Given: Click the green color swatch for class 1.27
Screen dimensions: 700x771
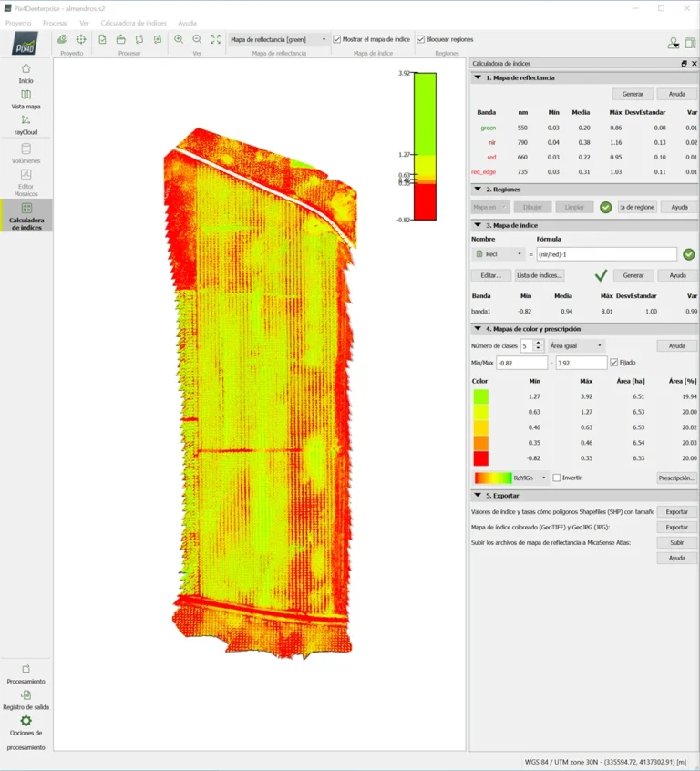Looking at the screenshot, I should (x=480, y=396).
